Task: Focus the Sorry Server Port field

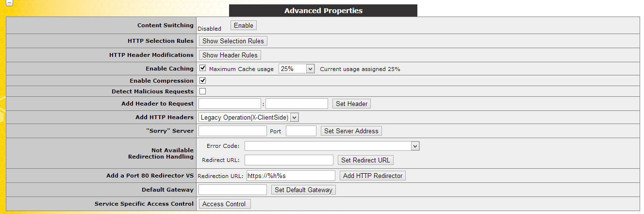Action: click(301, 131)
